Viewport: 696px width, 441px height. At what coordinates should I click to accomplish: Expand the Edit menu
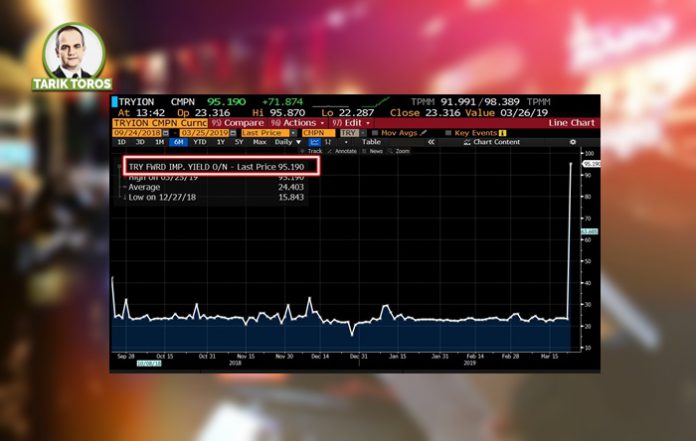351,123
